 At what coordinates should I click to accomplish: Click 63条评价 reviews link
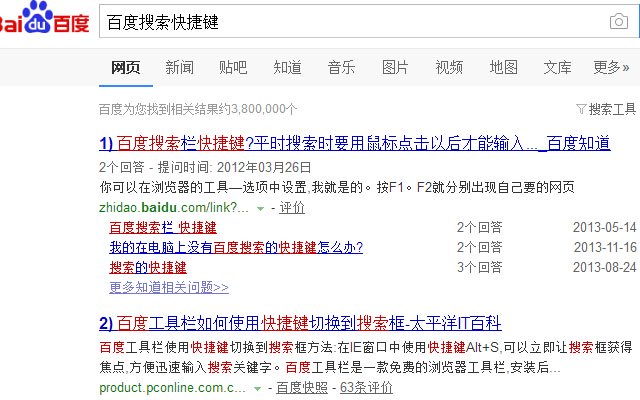[367, 388]
